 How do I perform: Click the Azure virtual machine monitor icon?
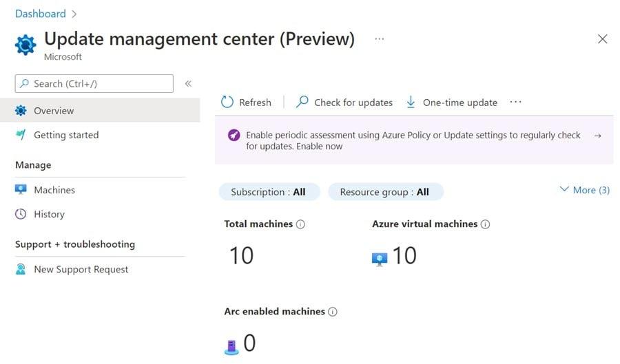coord(380,259)
